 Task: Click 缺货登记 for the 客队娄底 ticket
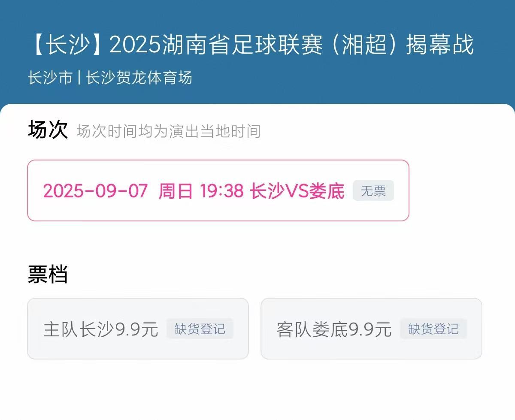click(x=433, y=329)
